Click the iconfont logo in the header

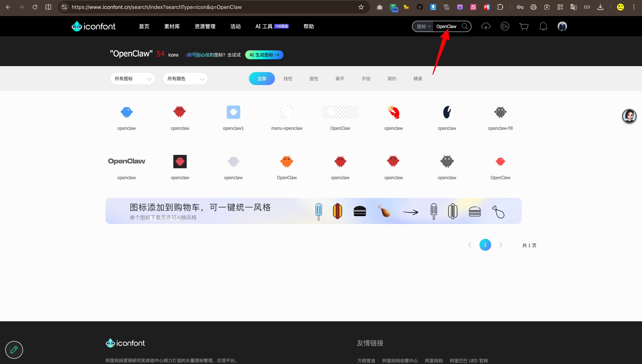click(x=93, y=26)
